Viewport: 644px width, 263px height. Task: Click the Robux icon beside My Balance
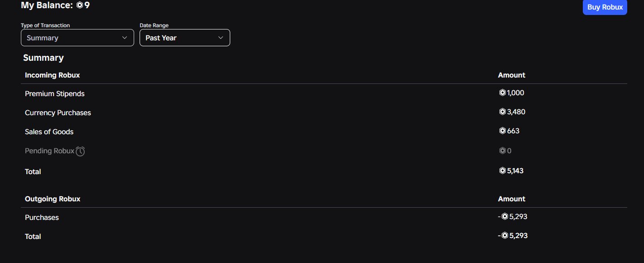click(x=80, y=5)
